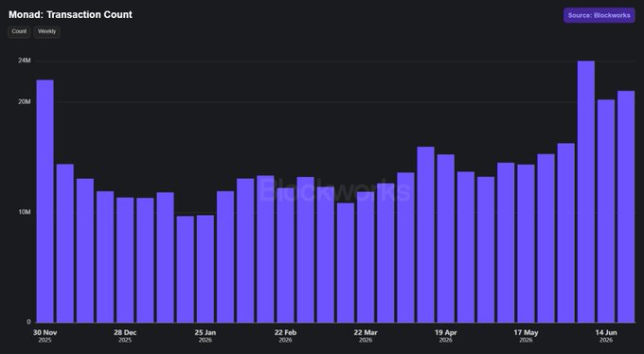Select the Count chip
Image resolution: width=644 pixels, height=354 pixels.
tap(19, 31)
